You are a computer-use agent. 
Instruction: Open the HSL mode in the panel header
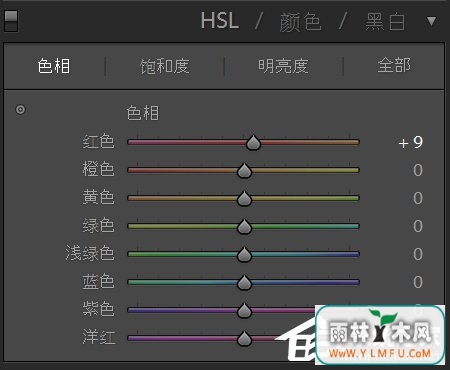(220, 21)
